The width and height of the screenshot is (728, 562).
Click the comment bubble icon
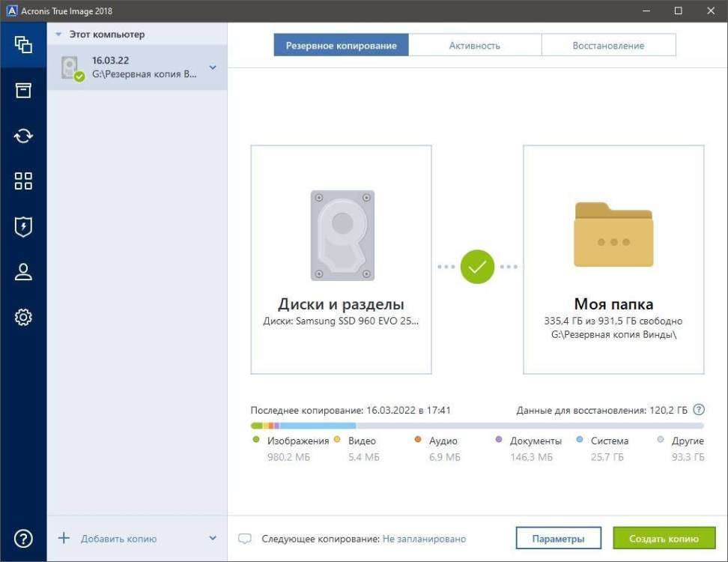point(244,539)
